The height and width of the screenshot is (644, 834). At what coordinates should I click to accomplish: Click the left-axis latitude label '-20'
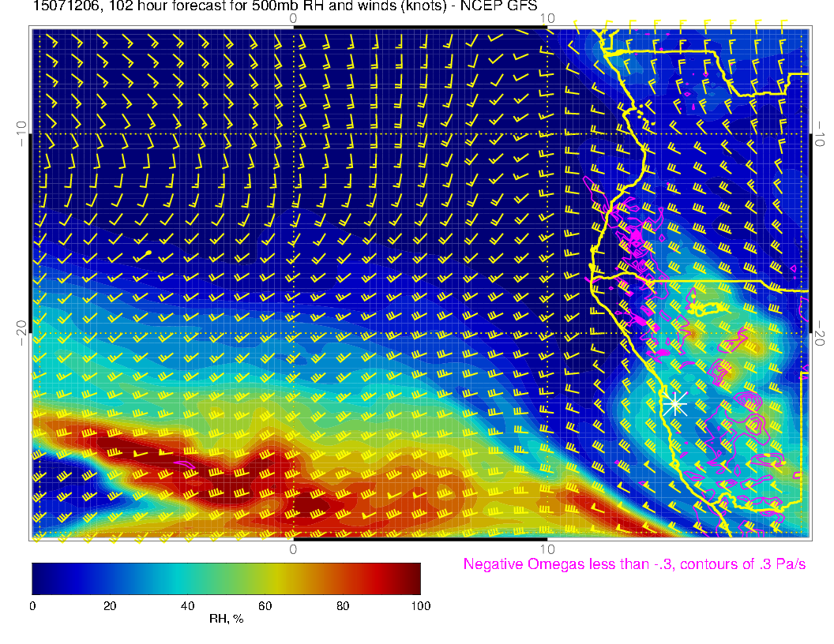pos(21,333)
